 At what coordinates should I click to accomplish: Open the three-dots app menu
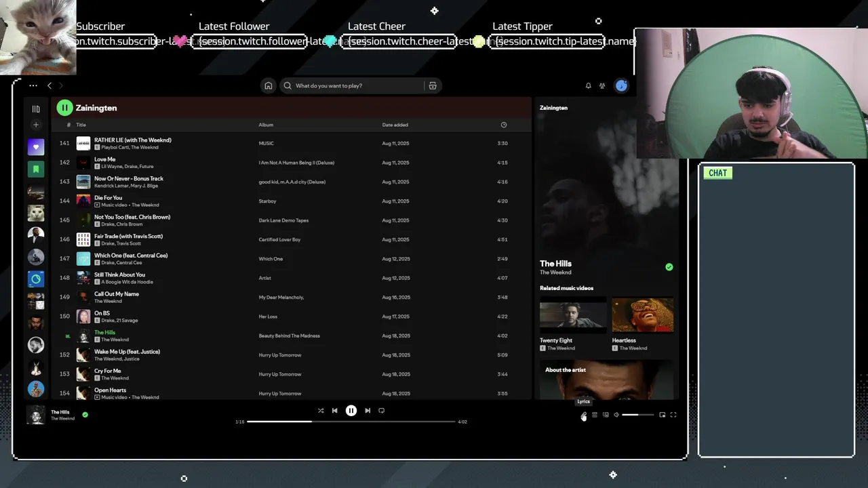[x=33, y=85]
